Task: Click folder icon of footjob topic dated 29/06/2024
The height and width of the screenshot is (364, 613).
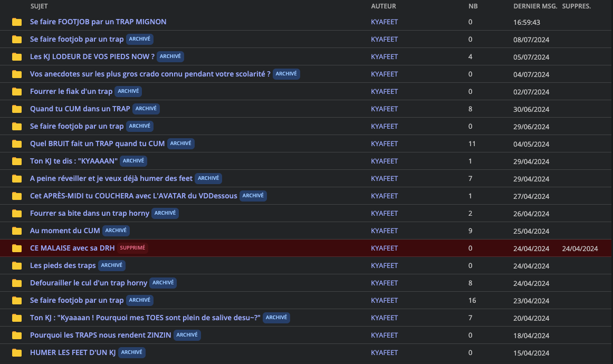Action: (17, 126)
